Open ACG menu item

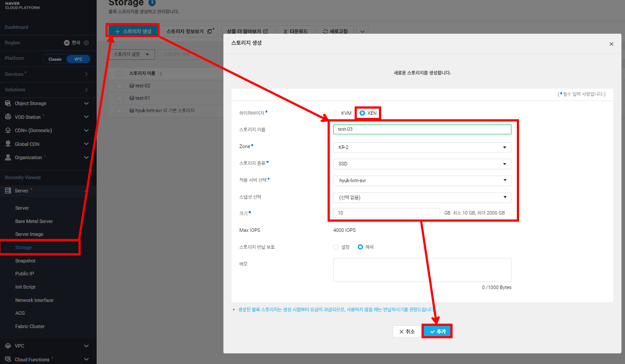click(x=20, y=313)
